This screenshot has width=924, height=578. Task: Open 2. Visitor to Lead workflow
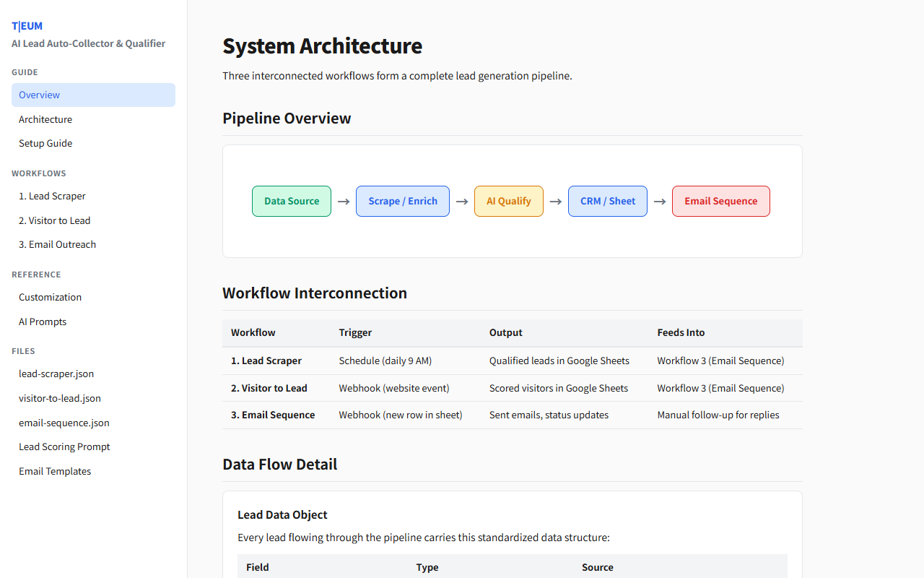tap(55, 220)
